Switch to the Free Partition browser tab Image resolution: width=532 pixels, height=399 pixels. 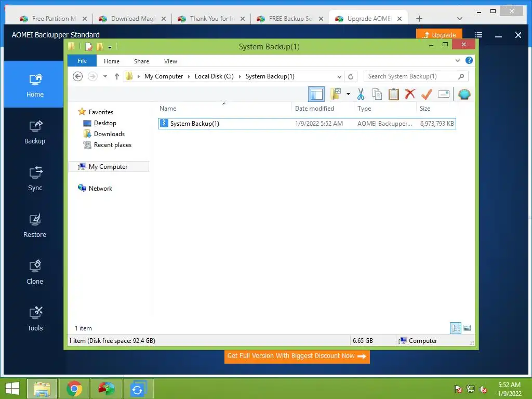click(54, 19)
